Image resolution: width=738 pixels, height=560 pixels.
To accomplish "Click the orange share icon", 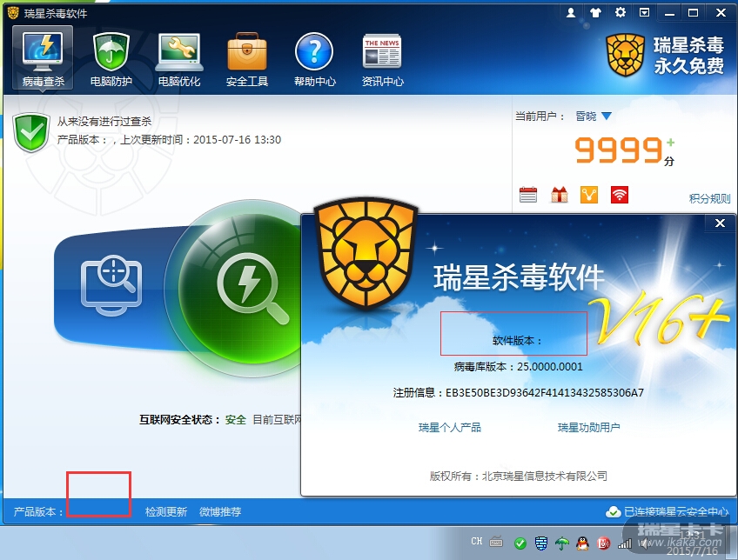I will click(x=589, y=195).
